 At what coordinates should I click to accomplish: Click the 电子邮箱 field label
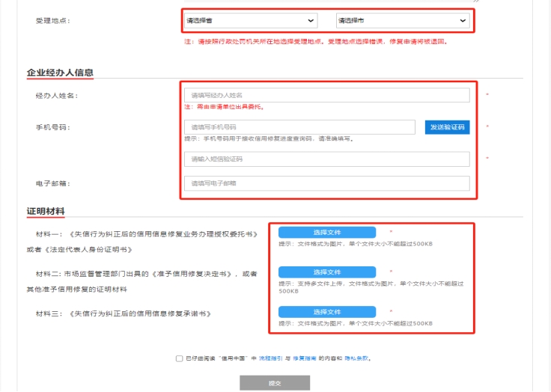point(52,183)
